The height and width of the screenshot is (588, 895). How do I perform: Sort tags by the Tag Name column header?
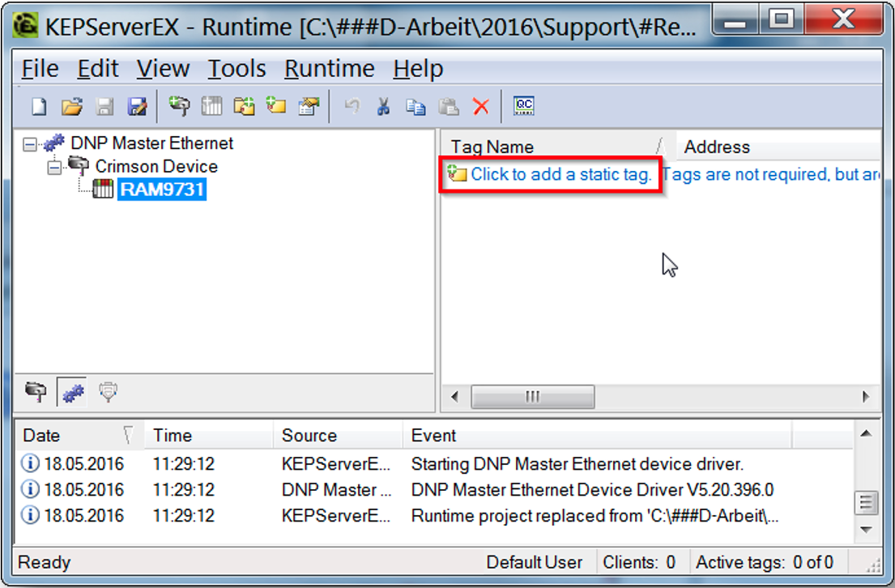[x=558, y=147]
